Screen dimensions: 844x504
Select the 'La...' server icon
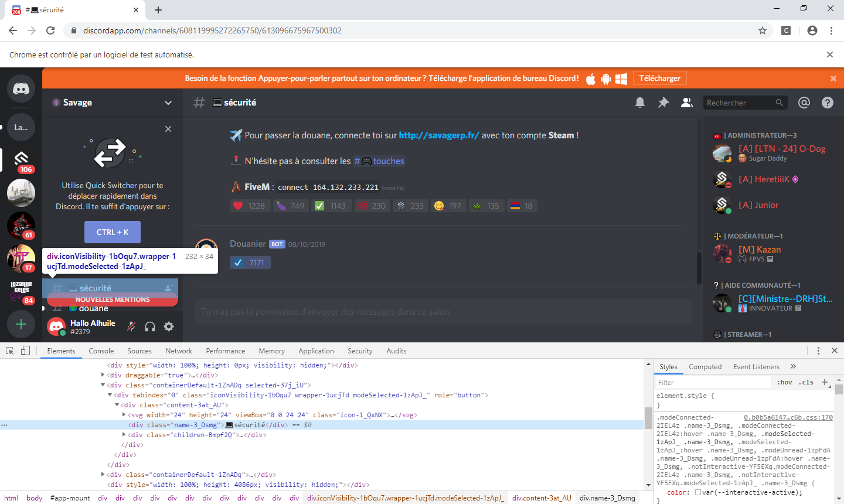click(21, 127)
